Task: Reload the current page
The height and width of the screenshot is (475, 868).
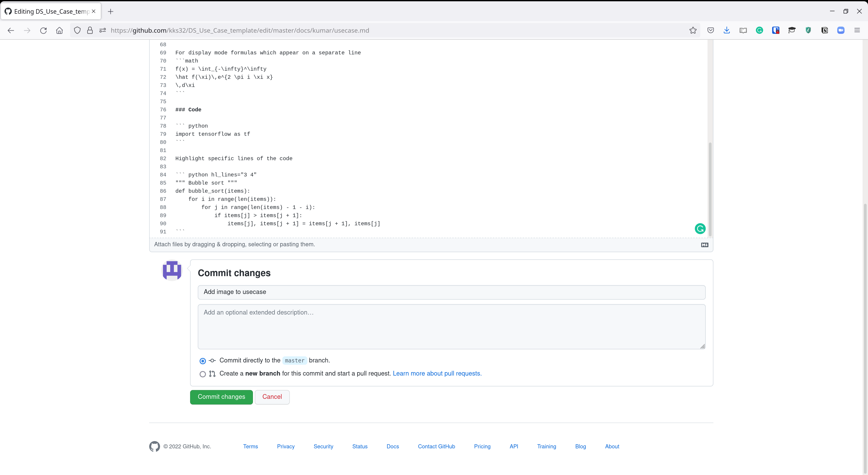Action: [43, 30]
